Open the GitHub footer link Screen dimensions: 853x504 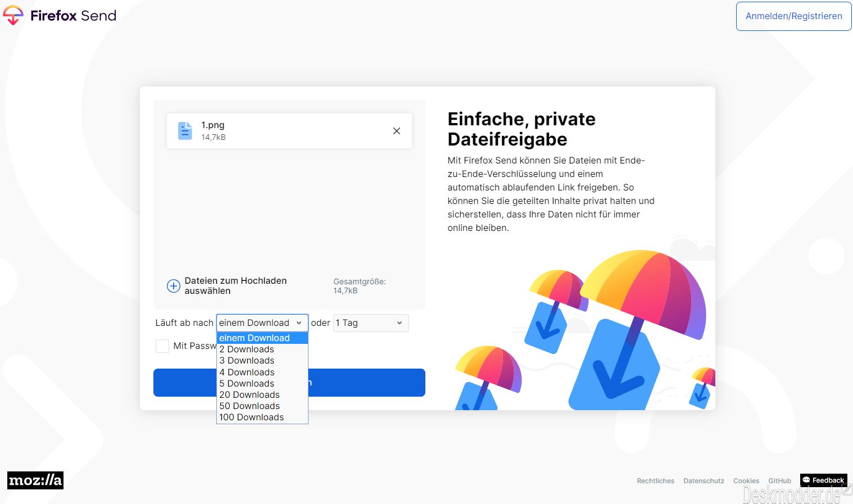tap(779, 481)
